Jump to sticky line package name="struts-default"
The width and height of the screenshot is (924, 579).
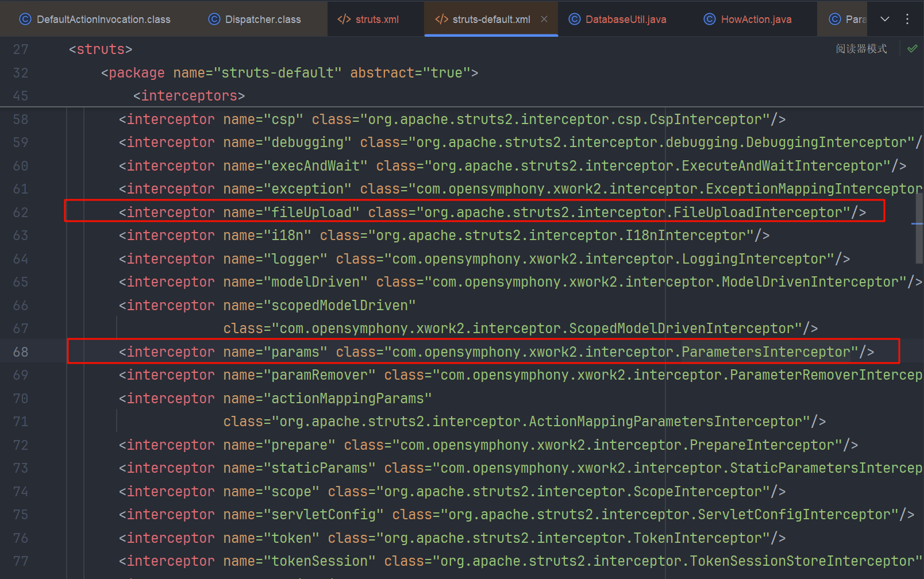coord(290,73)
